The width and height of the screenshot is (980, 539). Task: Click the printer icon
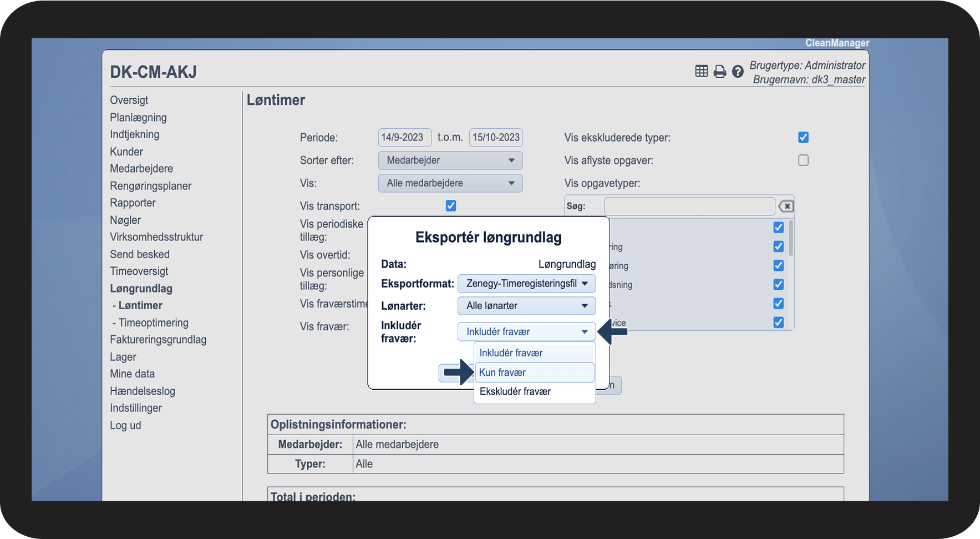pyautogui.click(x=719, y=71)
